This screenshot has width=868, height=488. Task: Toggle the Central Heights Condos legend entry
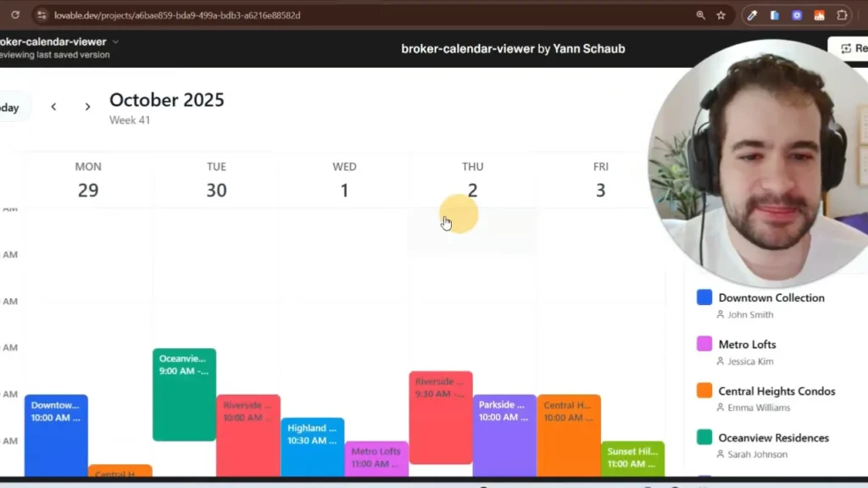pyautogui.click(x=776, y=391)
